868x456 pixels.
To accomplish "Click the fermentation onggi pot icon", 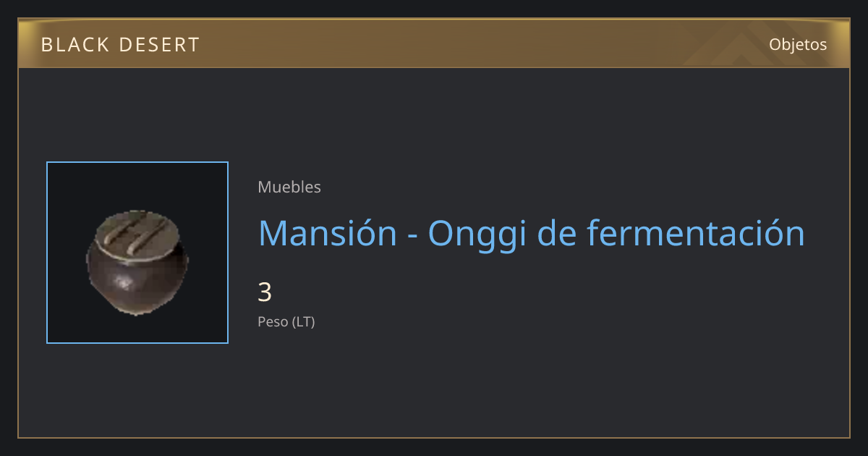I will pos(137,262).
